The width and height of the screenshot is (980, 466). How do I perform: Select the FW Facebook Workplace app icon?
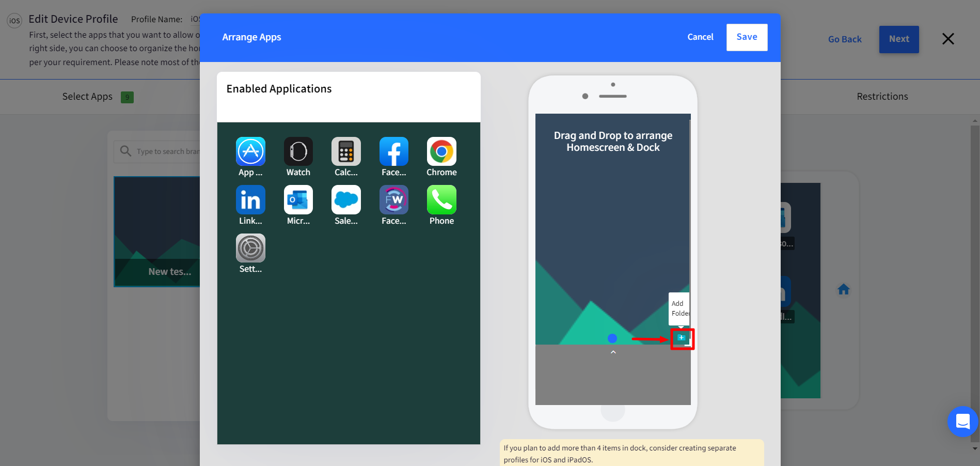pyautogui.click(x=394, y=200)
